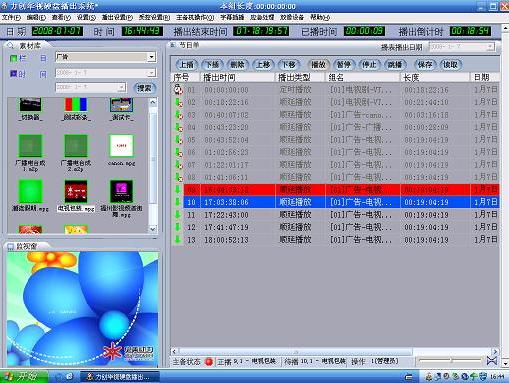Viewport: 509px width, 383px height.
Task: Click the 下移 move-down button
Action: point(288,65)
